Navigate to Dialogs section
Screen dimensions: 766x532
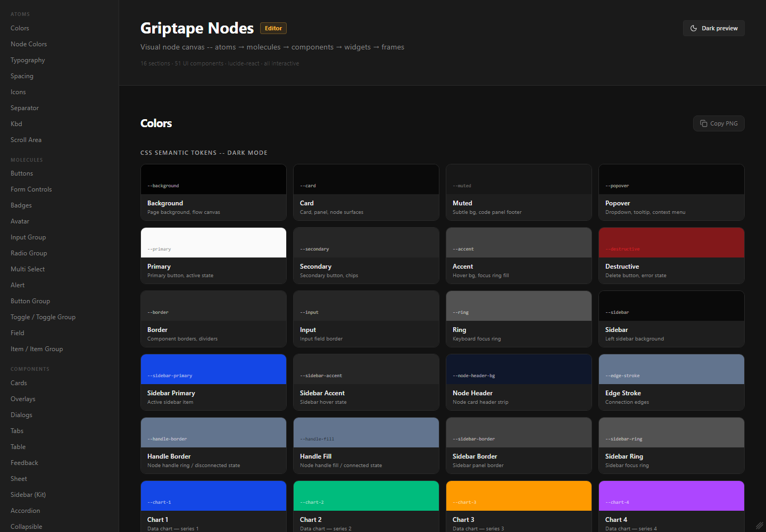click(21, 415)
